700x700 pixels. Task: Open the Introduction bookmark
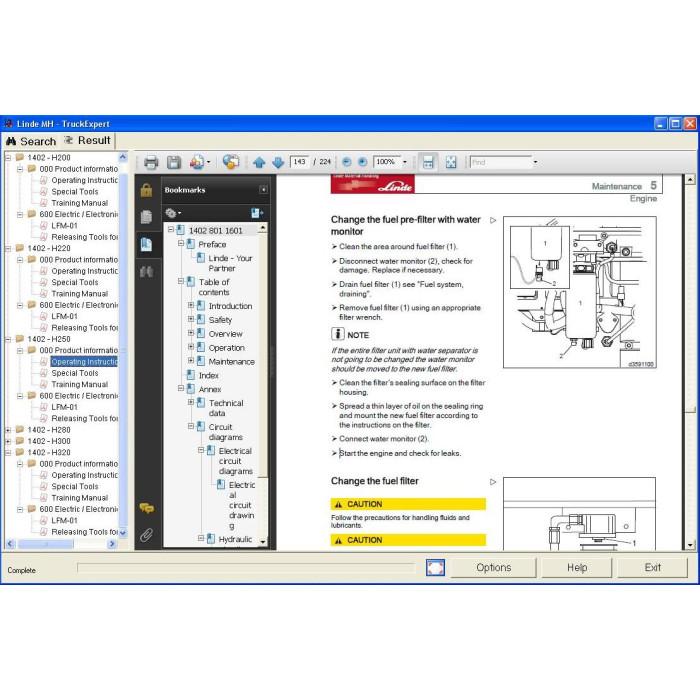coord(230,306)
